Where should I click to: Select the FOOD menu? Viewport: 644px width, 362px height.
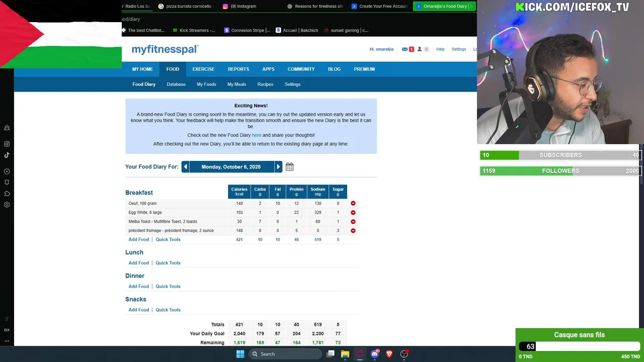point(173,69)
